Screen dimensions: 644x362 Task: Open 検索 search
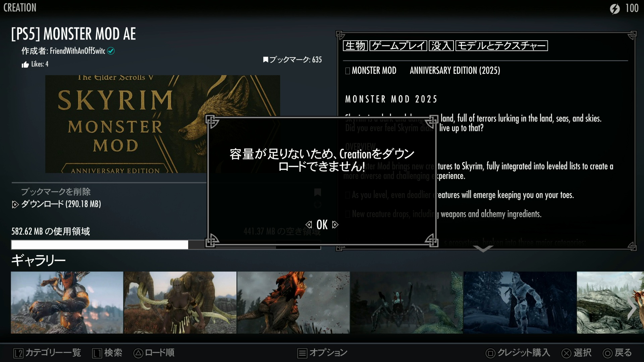113,353
